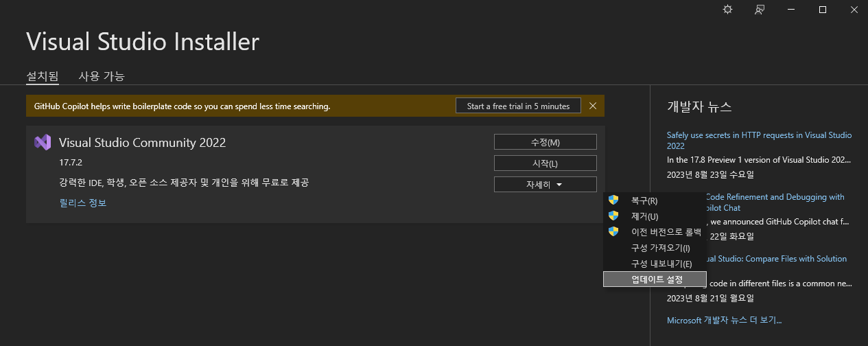Choose 제거(U) from the dropdown menu

(x=655, y=216)
